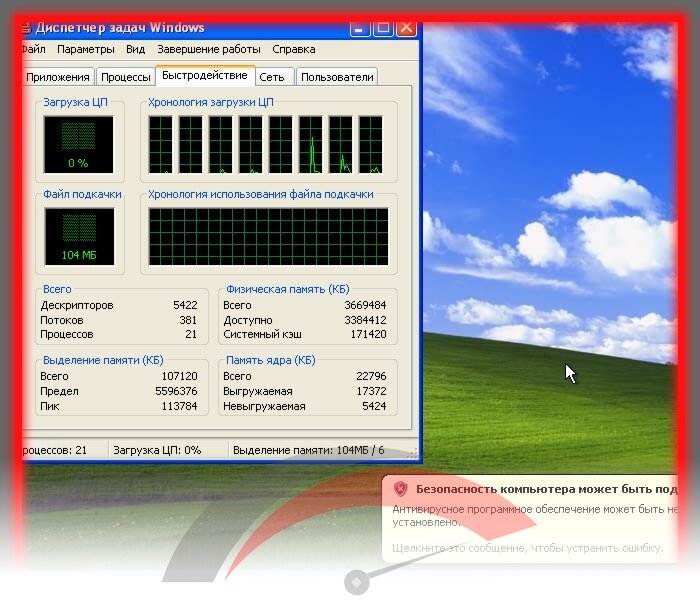Viewport: 700px width, 600px height.
Task: Click the 'Хронология загрузки ЦП' group label
Action: coord(211,102)
